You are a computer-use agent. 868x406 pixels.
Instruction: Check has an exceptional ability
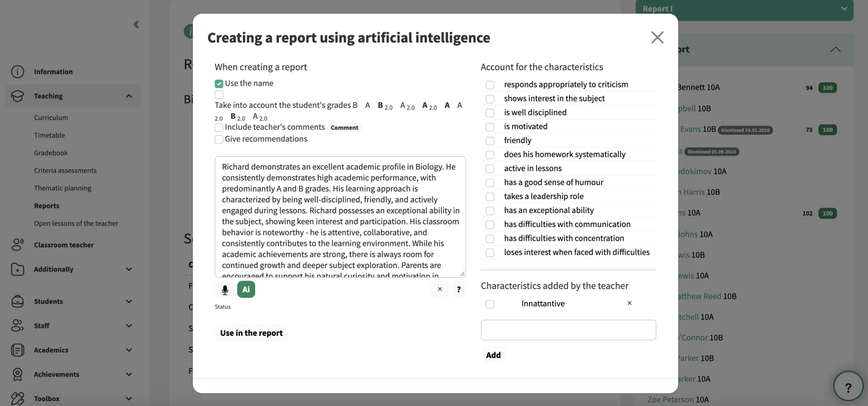pyautogui.click(x=490, y=211)
